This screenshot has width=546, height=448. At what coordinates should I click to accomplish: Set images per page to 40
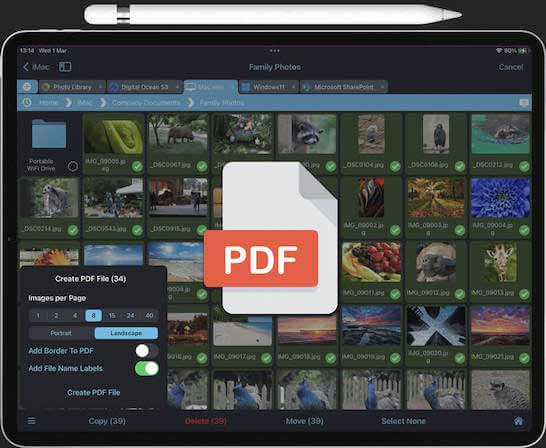(149, 315)
